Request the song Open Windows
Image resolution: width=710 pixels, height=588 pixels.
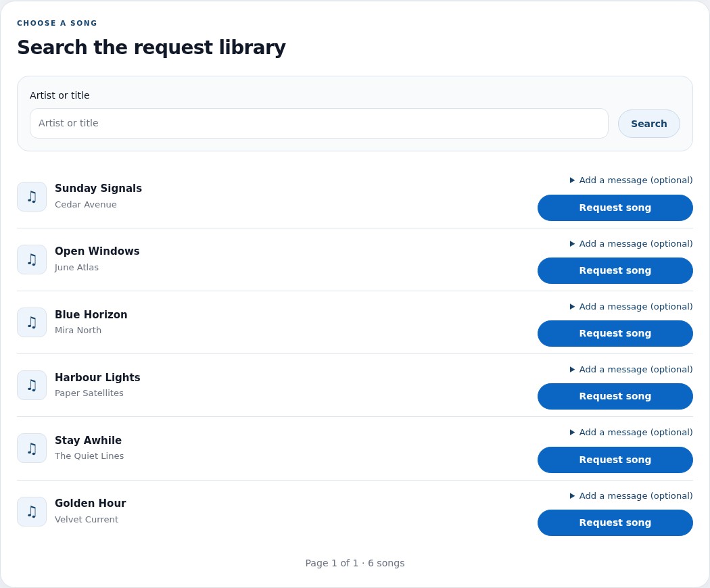[615, 271]
